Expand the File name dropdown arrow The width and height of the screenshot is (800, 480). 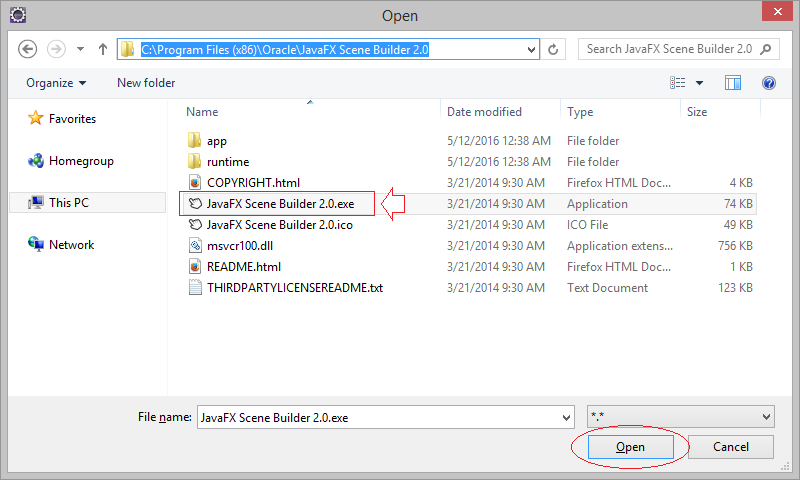click(x=566, y=417)
